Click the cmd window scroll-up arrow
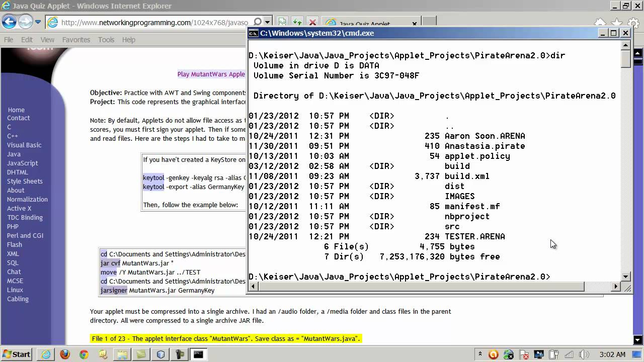Viewport: 644px width, 362px height. [x=626, y=46]
